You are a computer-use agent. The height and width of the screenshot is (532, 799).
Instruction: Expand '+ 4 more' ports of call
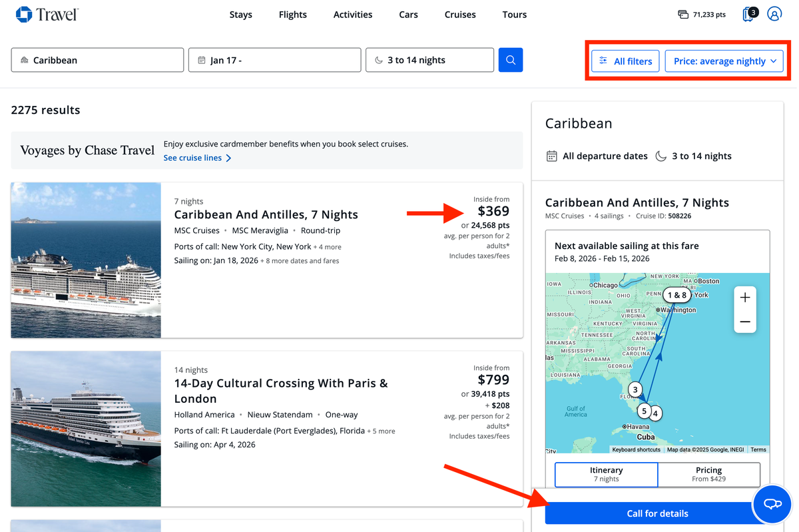pos(328,247)
